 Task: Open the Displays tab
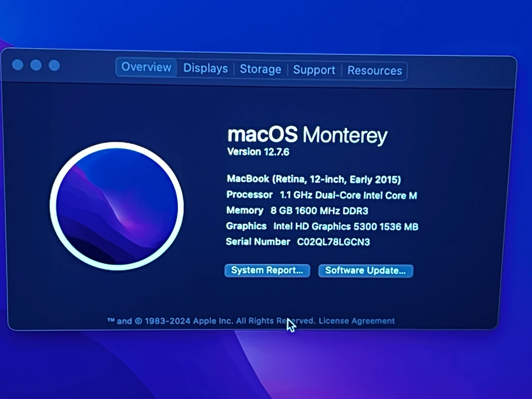[206, 68]
